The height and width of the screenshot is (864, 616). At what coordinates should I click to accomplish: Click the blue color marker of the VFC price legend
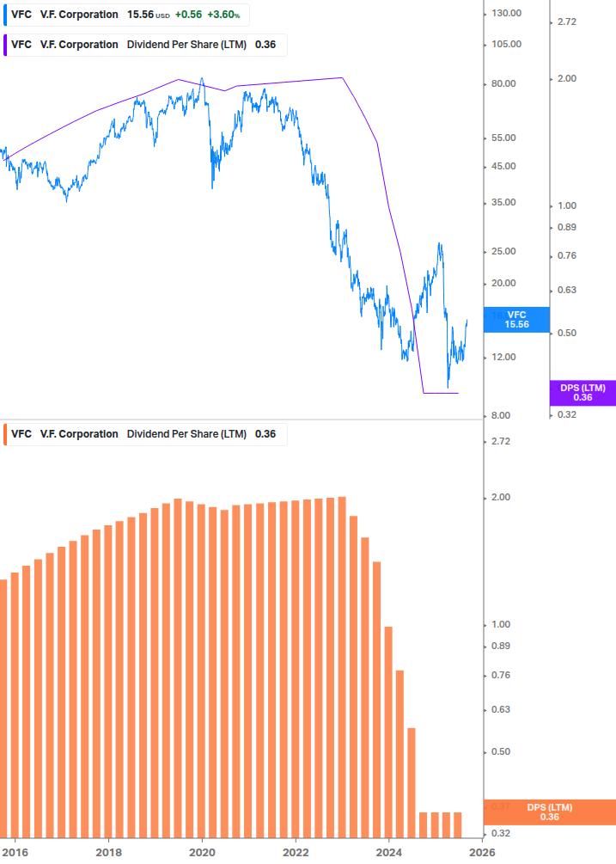tap(5, 15)
